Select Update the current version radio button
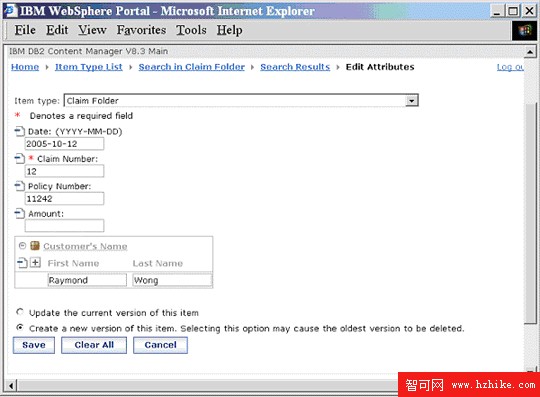 (x=20, y=312)
